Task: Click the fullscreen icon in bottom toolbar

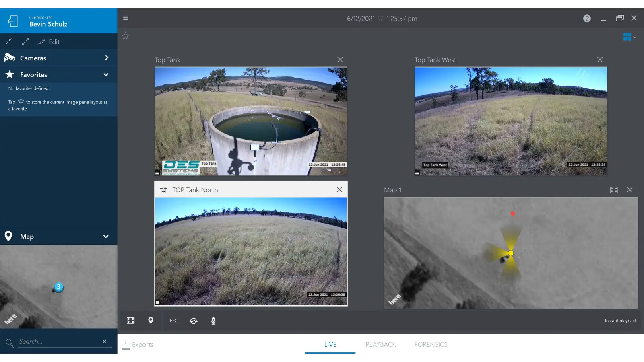Action: [131, 321]
